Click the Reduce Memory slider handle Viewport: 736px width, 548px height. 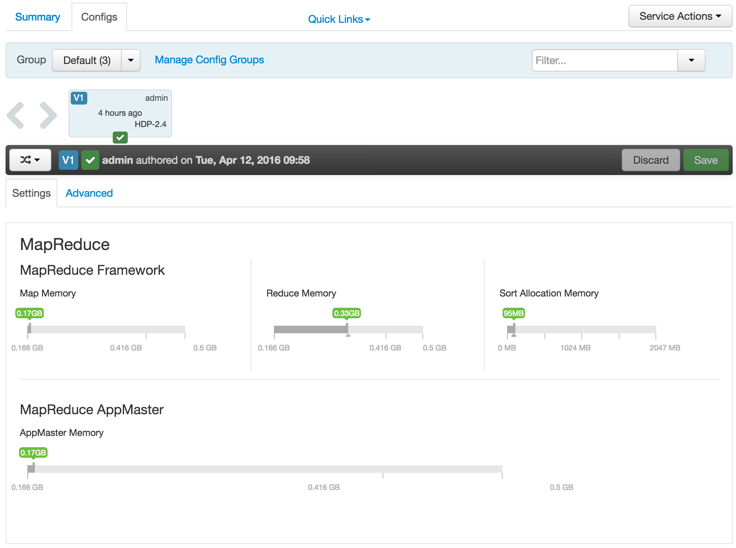coord(347,329)
